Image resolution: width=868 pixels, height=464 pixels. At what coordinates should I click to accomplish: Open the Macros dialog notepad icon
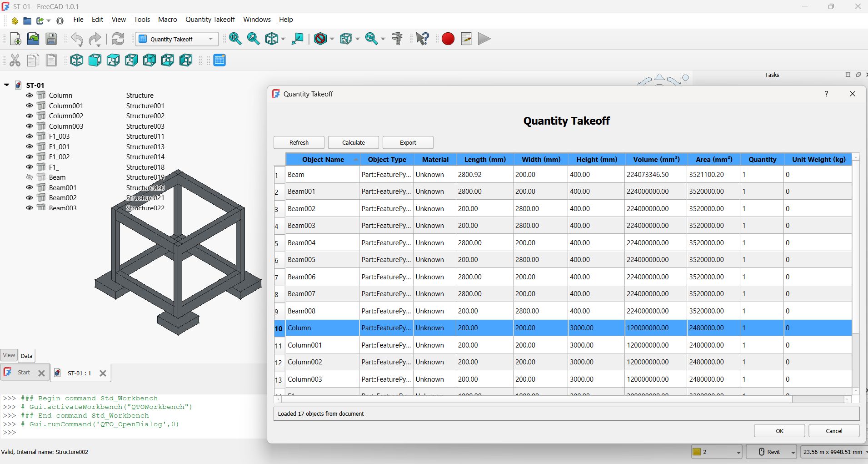[466, 39]
